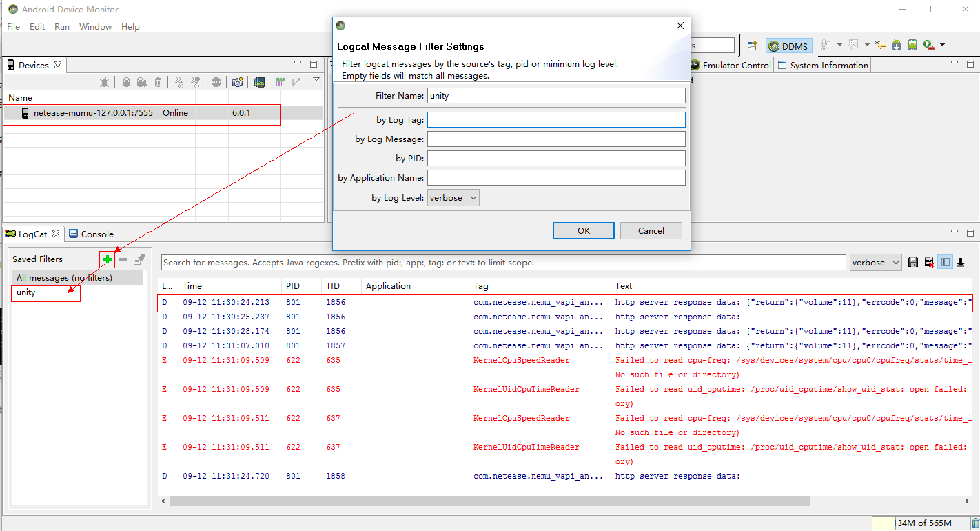Open the System Information tab
Image resolution: width=980 pixels, height=531 pixels.
point(823,65)
